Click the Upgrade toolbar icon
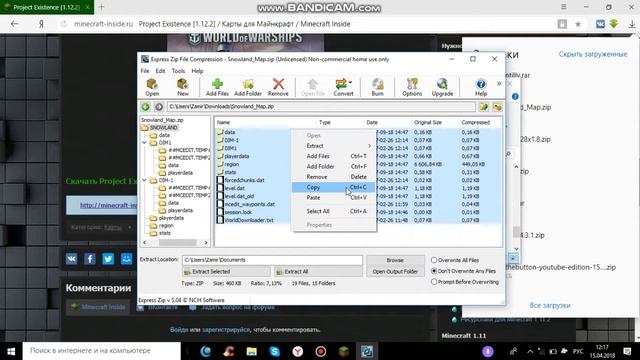Image resolution: width=640 pixels, height=360 pixels. 442,87
